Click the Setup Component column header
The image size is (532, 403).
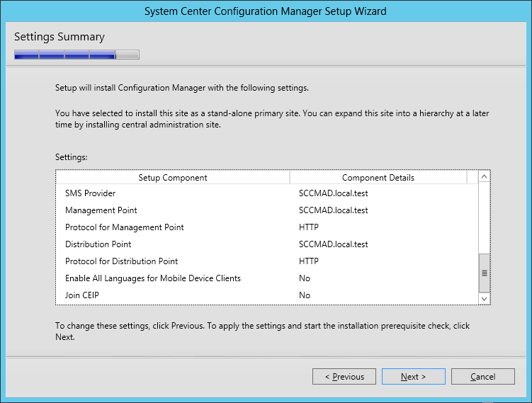point(173,177)
